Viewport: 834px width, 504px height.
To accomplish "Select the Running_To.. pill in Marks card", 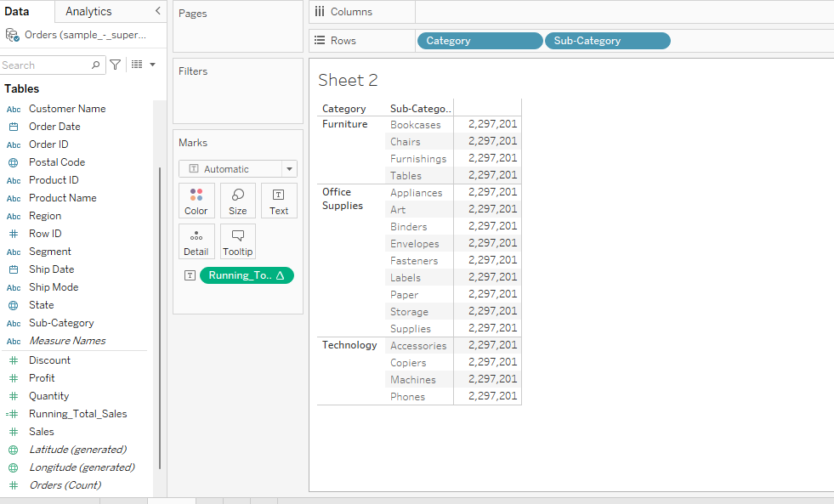I will (x=247, y=275).
